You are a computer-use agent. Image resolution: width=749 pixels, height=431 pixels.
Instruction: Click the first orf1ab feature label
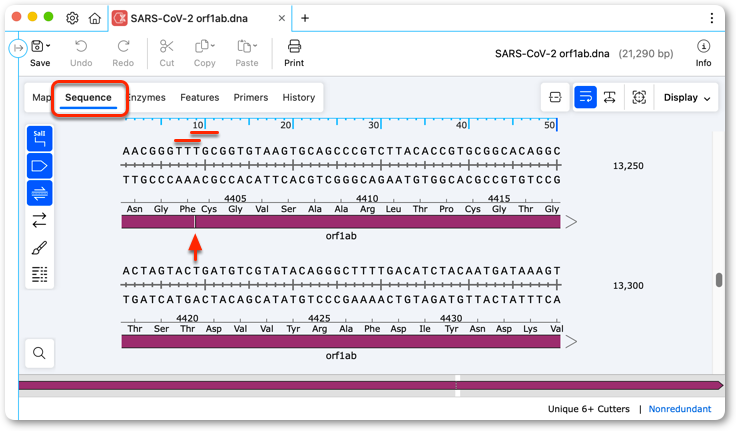click(x=341, y=236)
